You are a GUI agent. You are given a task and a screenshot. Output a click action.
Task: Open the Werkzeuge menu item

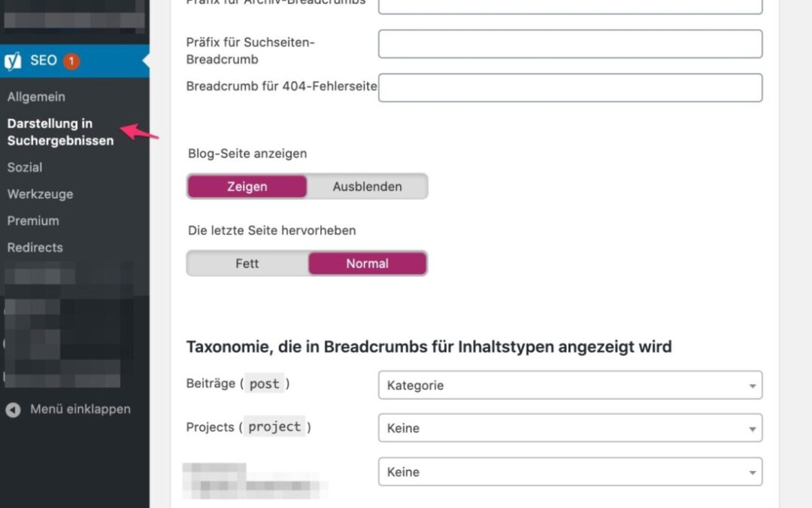coord(41,194)
